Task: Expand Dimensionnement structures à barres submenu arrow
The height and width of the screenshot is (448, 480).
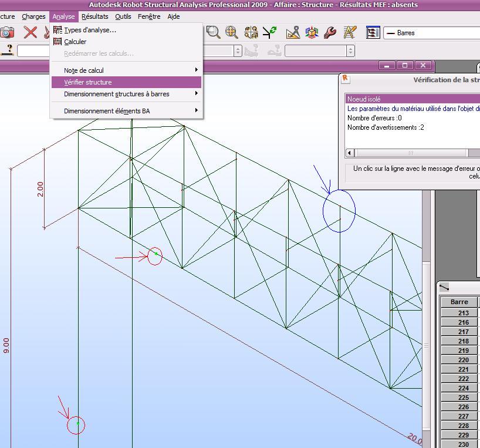Action: point(196,93)
